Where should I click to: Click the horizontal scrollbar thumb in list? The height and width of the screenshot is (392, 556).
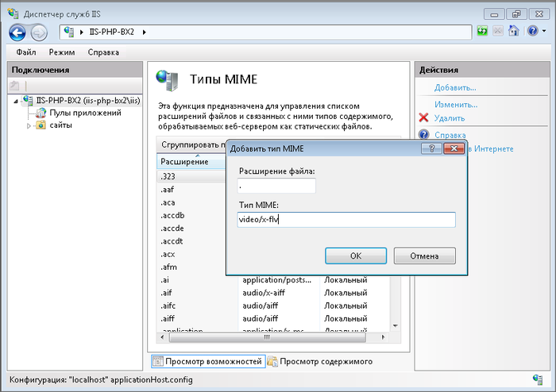268,337
